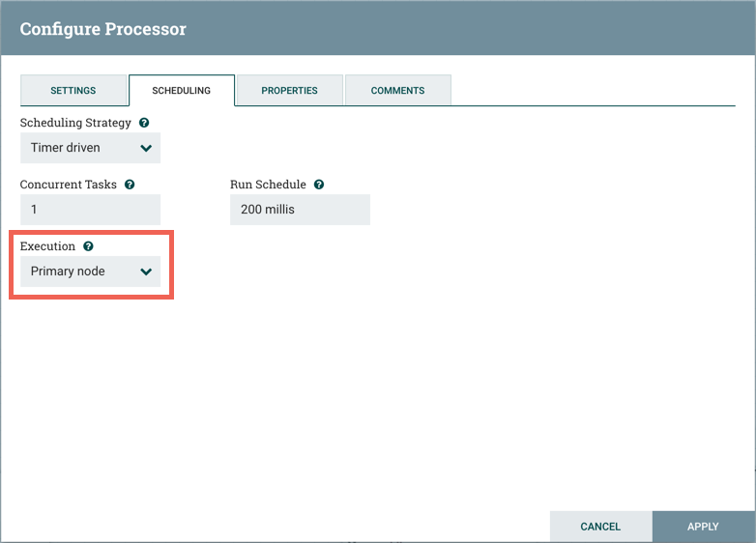Select the Scheduling tab
756x543 pixels.
tap(182, 90)
